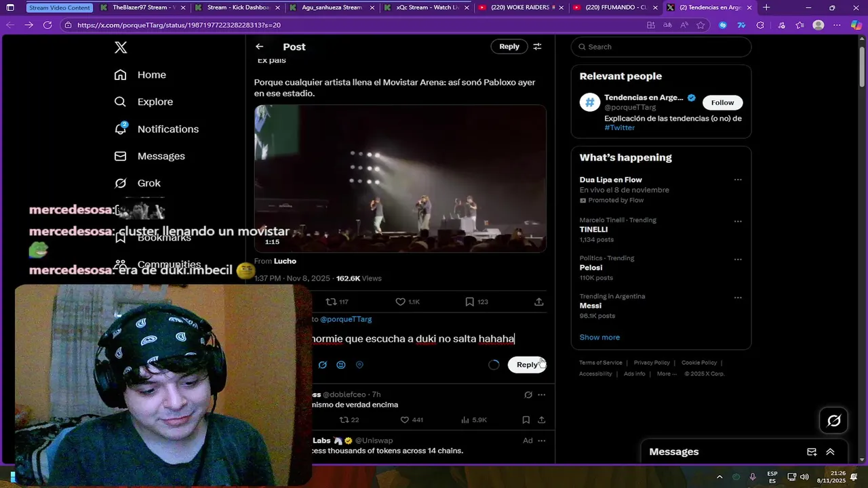Open Notifications bell in sidebar

(121, 128)
